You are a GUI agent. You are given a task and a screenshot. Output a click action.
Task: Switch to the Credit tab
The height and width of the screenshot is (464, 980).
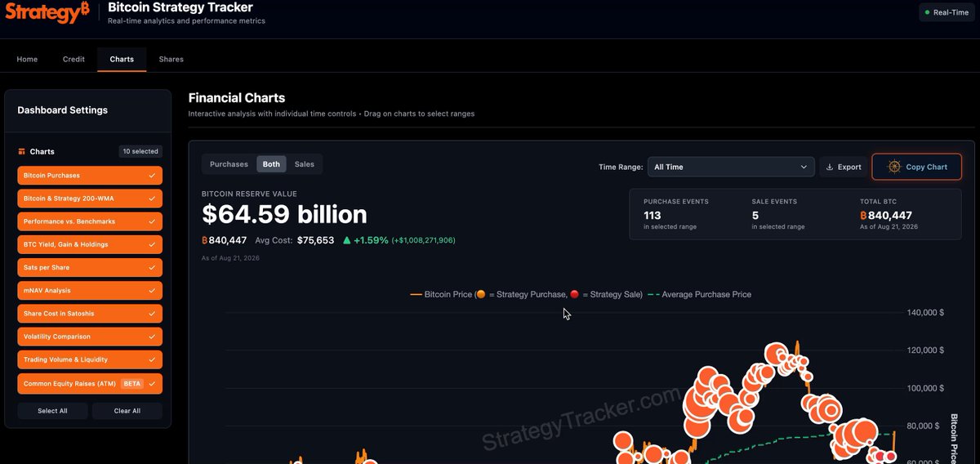pos(73,59)
